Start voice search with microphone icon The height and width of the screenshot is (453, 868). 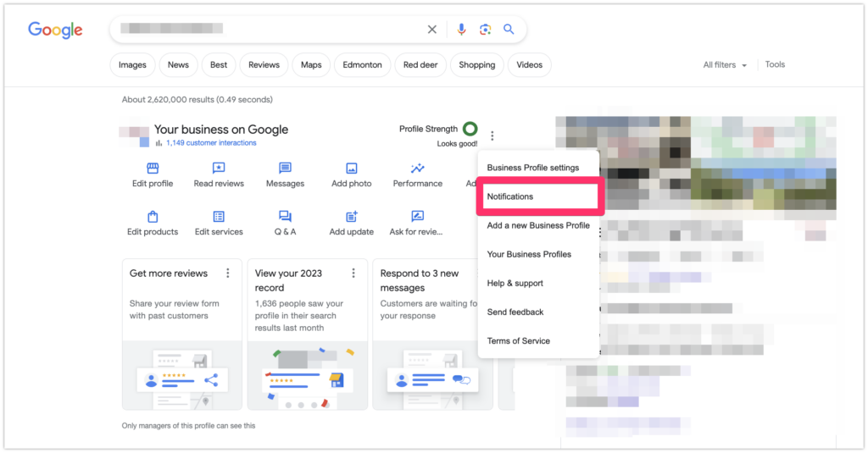tap(461, 30)
